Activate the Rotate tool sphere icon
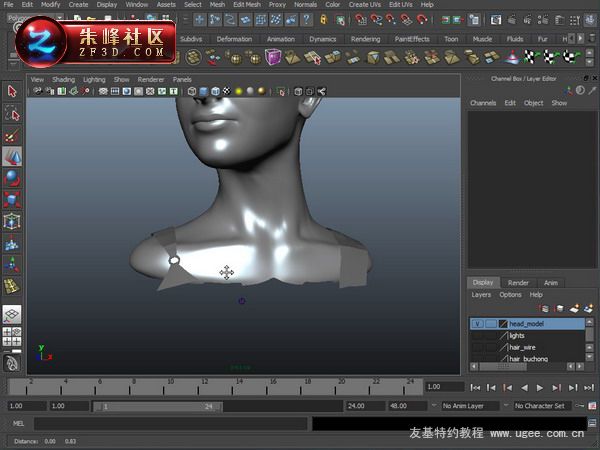The height and width of the screenshot is (450, 600). 12,178
